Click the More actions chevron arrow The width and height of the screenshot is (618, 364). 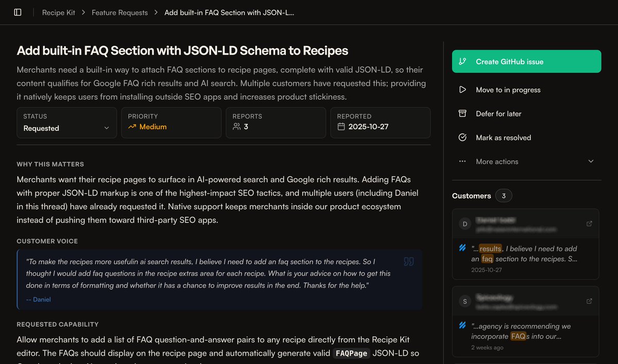pos(591,161)
